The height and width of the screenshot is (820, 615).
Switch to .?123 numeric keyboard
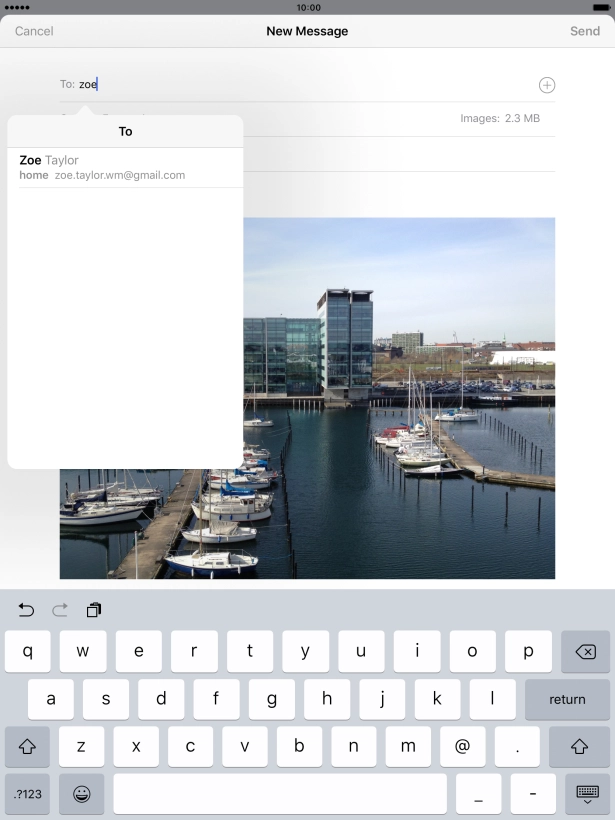click(27, 794)
